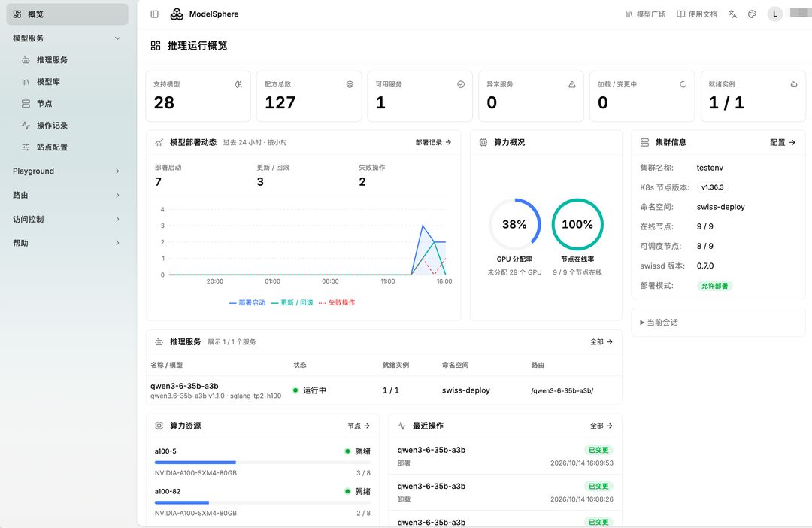Toggle the 更新 / 回滚 legend series
812x528 pixels.
click(x=292, y=302)
